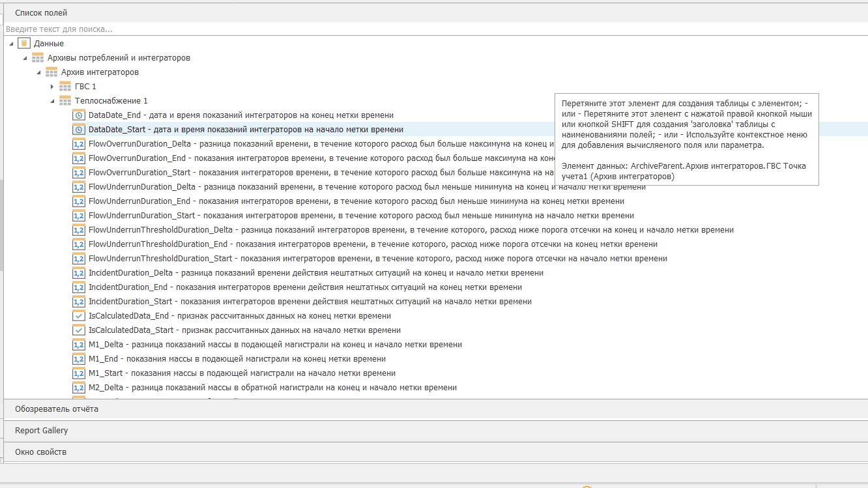This screenshot has width=868, height=488.
Task: Click checkmark icon of IsCalculatedData_End
Action: tap(79, 315)
